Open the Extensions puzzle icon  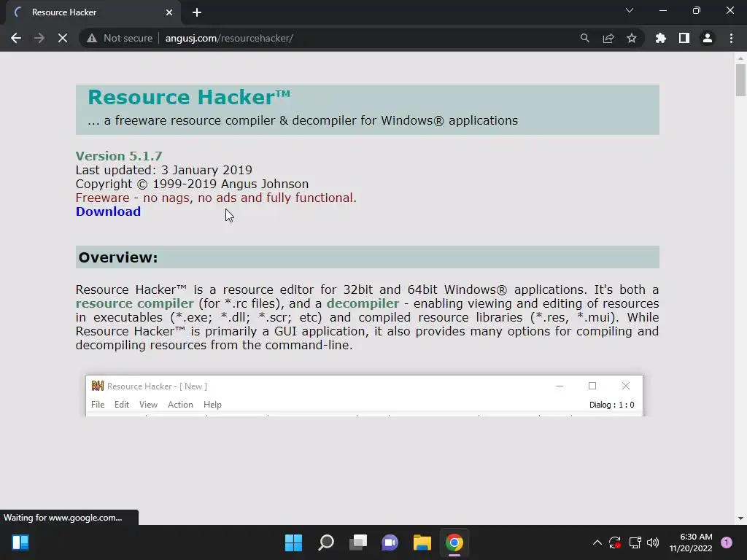pyautogui.click(x=661, y=38)
